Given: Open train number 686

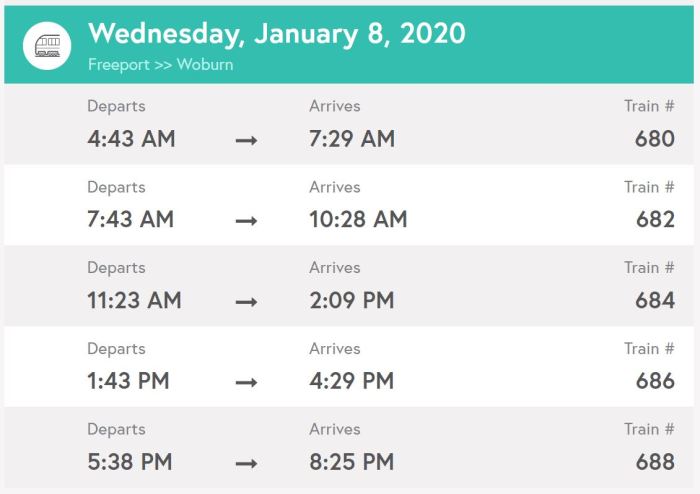Looking at the screenshot, I should click(655, 382).
